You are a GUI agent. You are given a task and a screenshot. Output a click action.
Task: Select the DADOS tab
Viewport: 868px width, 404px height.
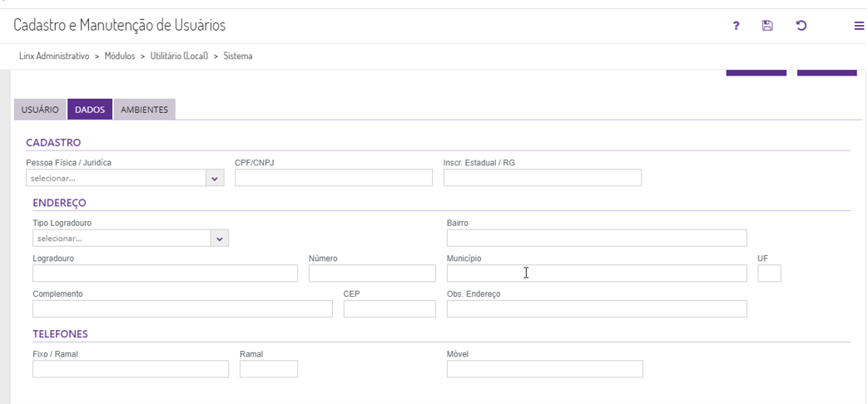tap(90, 110)
